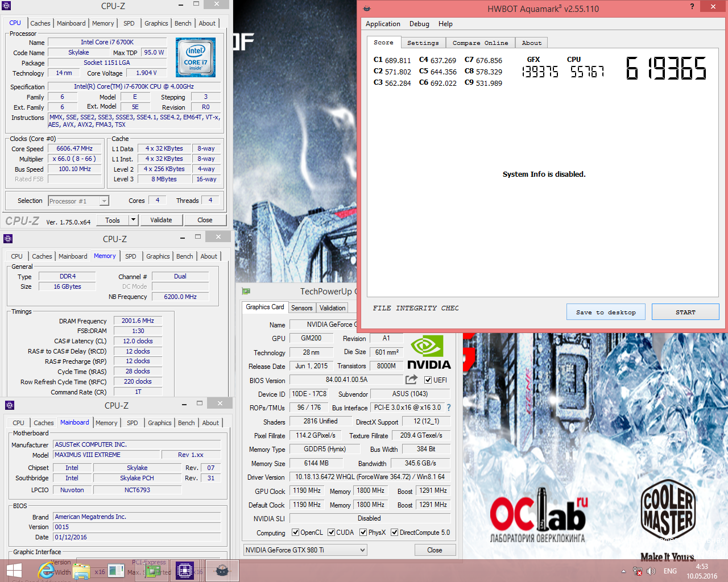Viewport: 728px width, 582px height.
Task: Click the Aquamark title bar help question mark
Action: click(x=692, y=7)
